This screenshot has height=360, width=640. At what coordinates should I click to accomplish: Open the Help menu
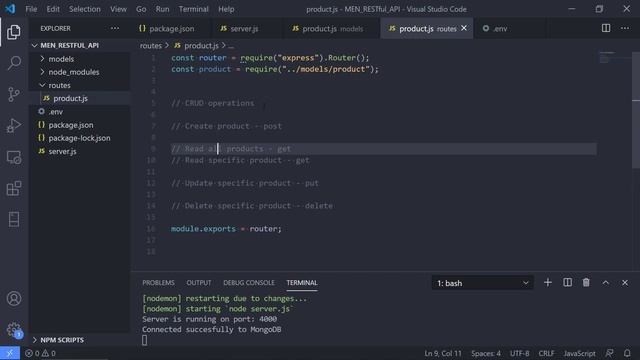[x=226, y=9]
